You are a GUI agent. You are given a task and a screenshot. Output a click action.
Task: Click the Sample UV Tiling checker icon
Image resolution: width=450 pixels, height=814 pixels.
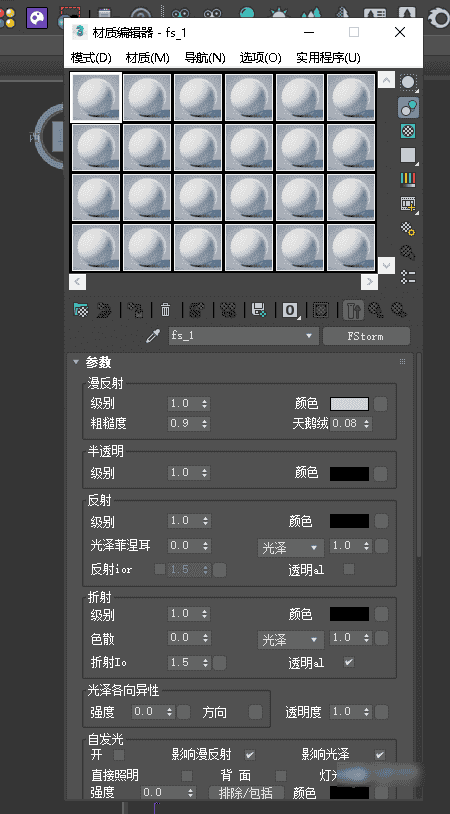click(x=408, y=155)
